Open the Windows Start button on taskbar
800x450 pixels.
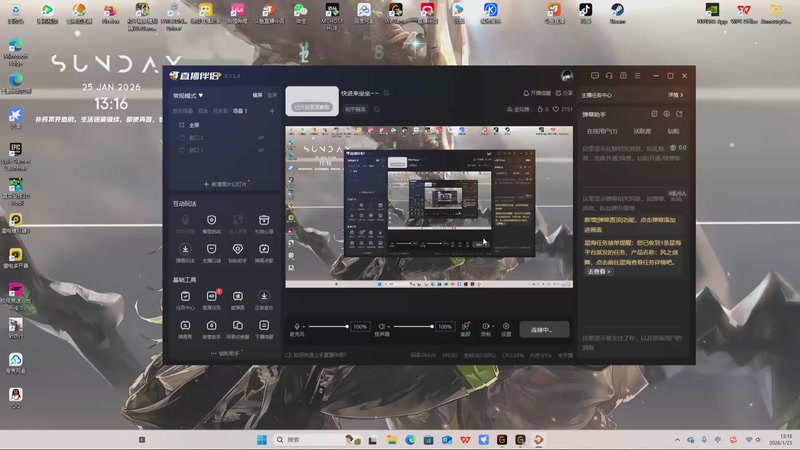click(x=262, y=440)
